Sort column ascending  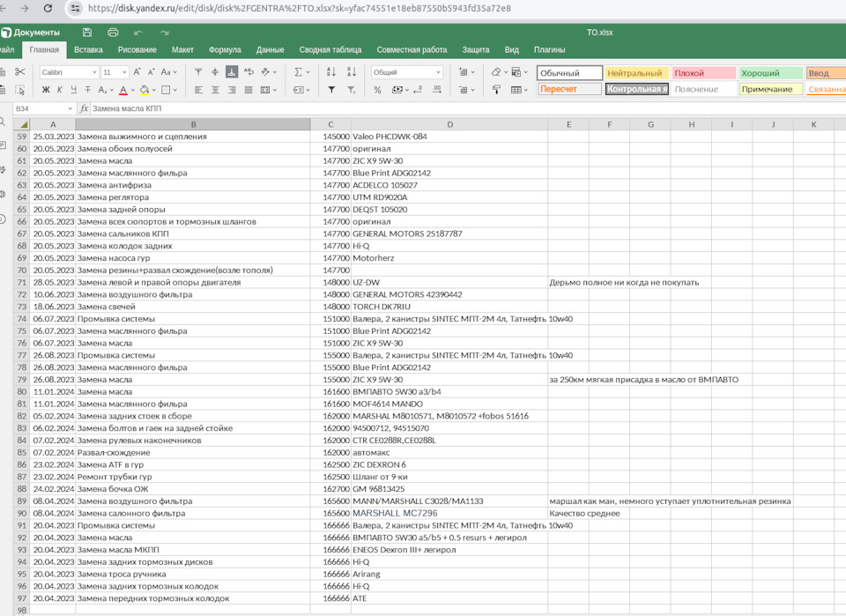click(x=330, y=71)
